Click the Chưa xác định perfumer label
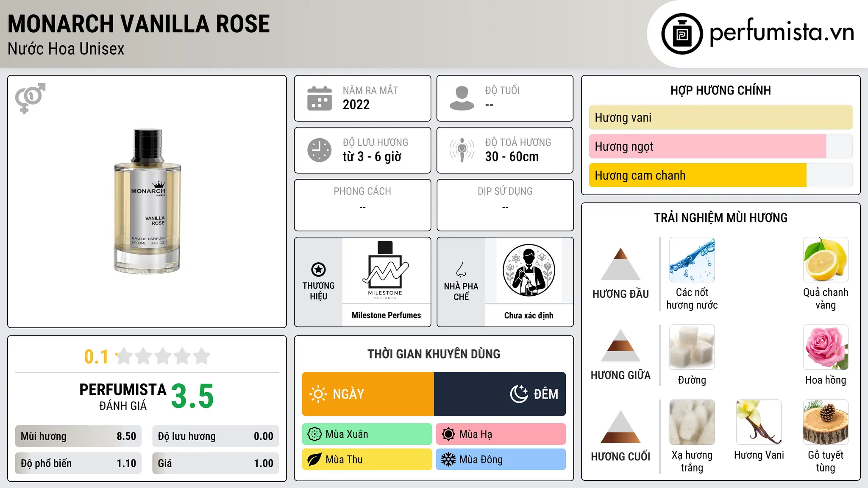This screenshot has height=488, width=868. tap(529, 315)
